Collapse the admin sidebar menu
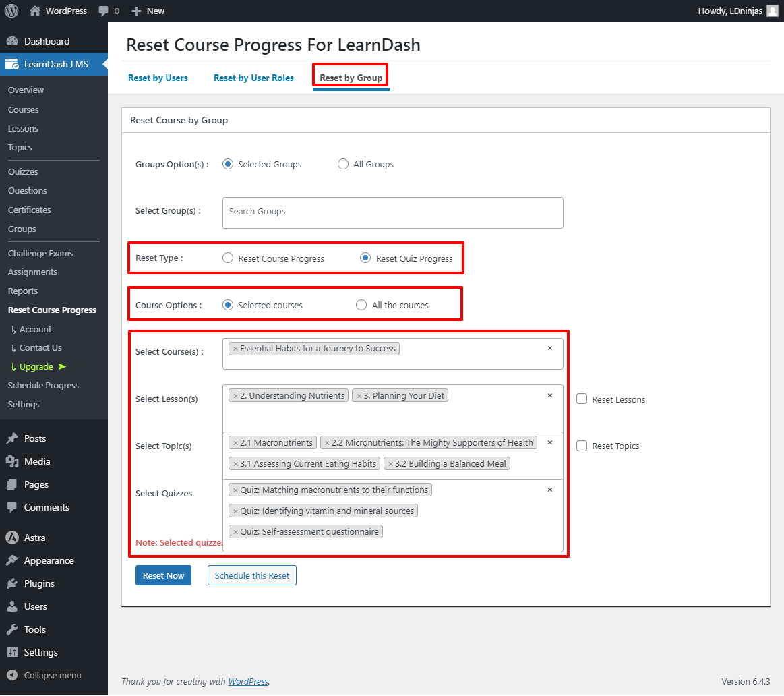This screenshot has width=784, height=696. tap(53, 676)
